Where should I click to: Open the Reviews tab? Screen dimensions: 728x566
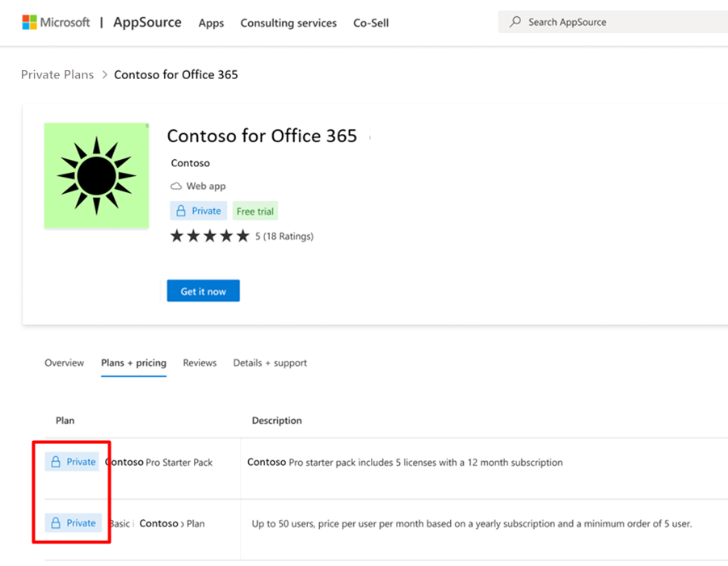click(x=200, y=363)
